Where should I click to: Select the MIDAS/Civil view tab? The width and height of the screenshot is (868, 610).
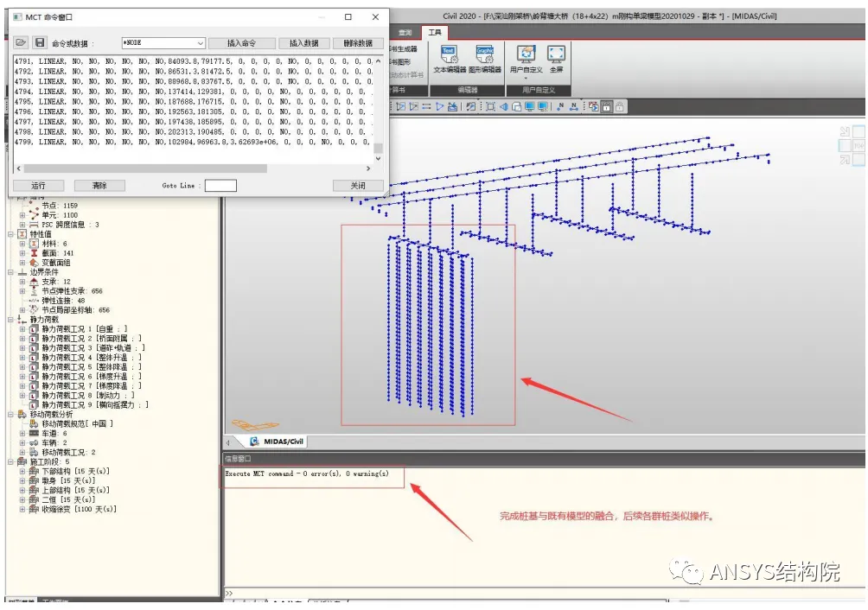(x=277, y=442)
